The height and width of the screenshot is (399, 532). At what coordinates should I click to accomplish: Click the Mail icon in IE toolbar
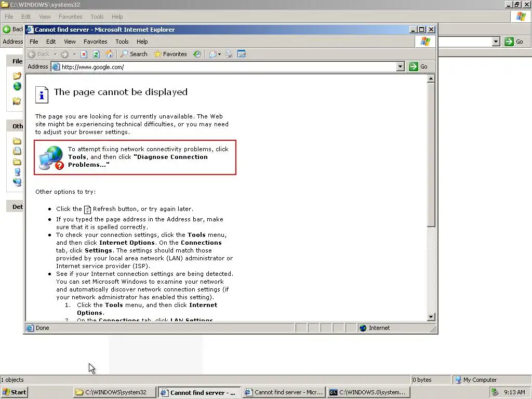pyautogui.click(x=212, y=54)
